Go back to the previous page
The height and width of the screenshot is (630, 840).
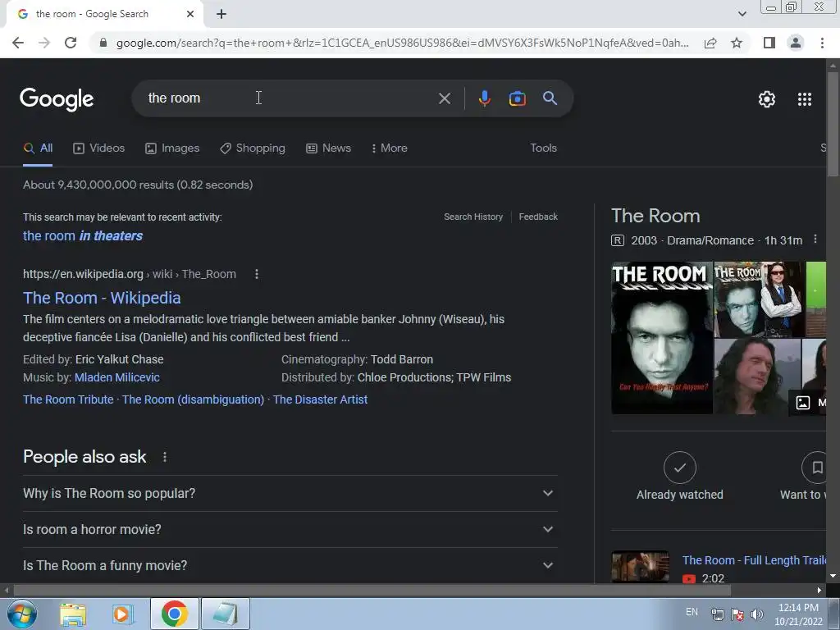point(18,43)
